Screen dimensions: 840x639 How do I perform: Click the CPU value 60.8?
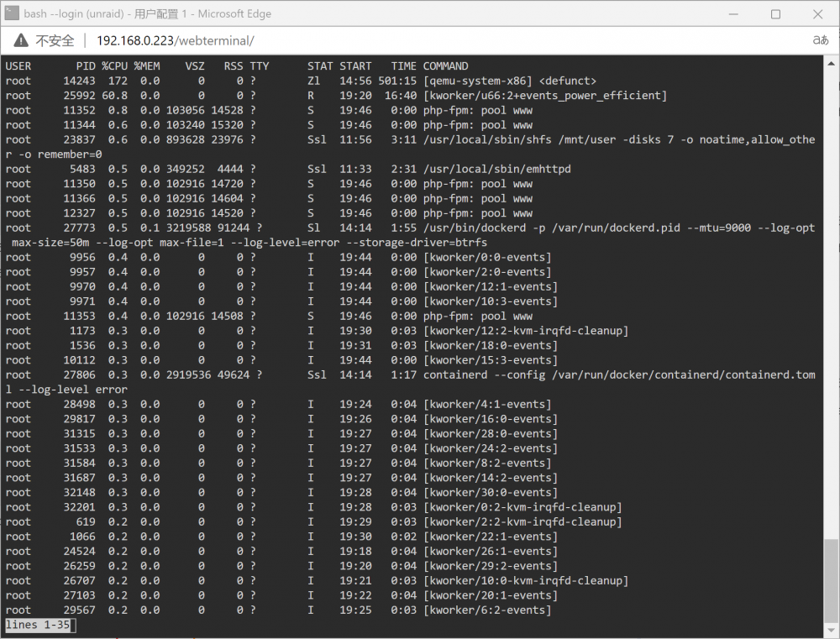pos(114,96)
